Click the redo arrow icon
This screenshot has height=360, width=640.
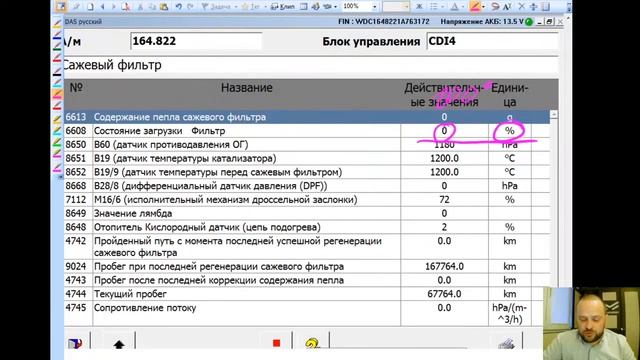[190, 7]
